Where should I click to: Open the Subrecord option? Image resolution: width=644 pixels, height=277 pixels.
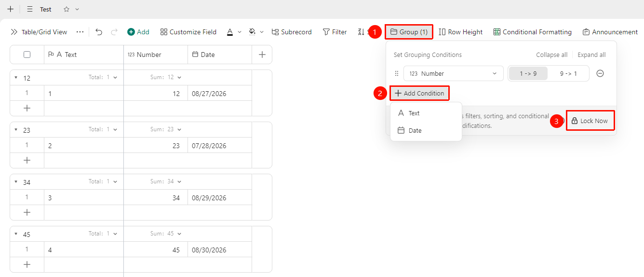coord(292,32)
